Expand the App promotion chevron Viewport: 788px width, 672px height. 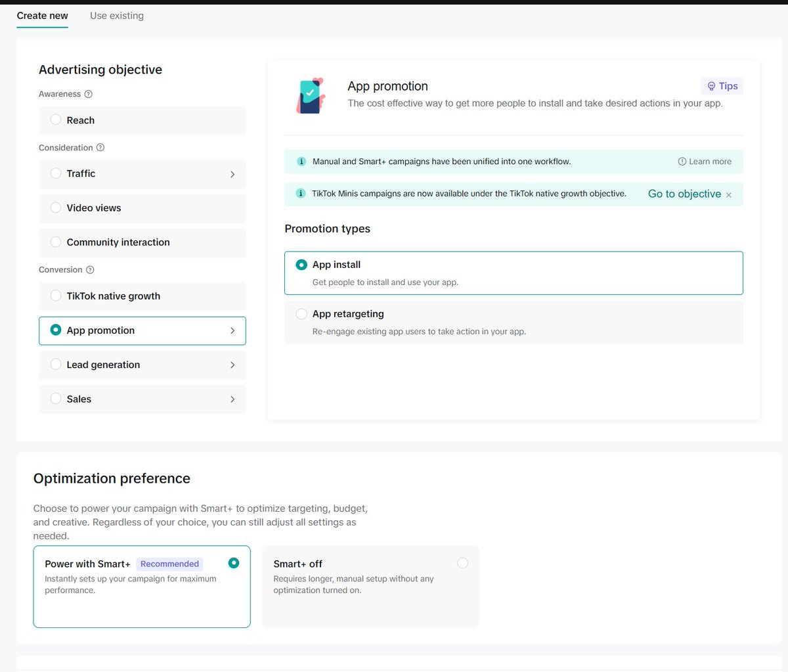(x=232, y=330)
